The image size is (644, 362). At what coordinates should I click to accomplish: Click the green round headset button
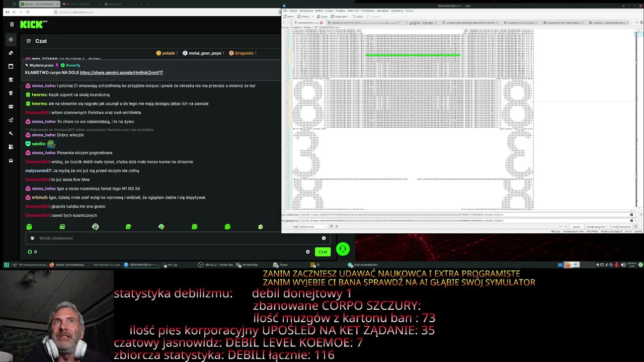pos(343,249)
